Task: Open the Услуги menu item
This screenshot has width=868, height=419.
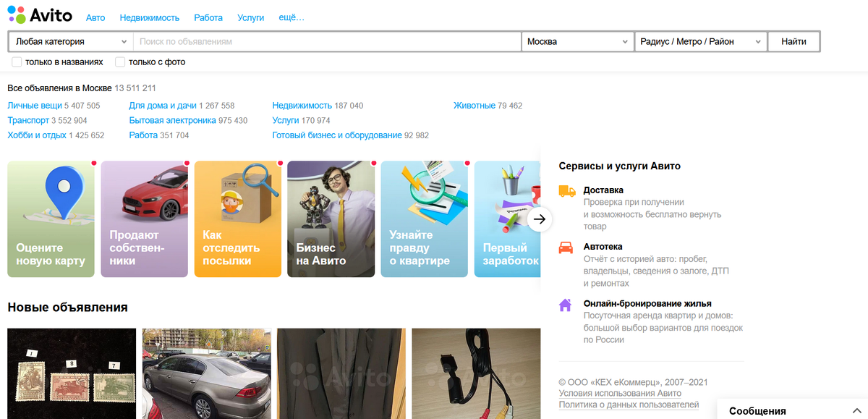Action: 251,17
